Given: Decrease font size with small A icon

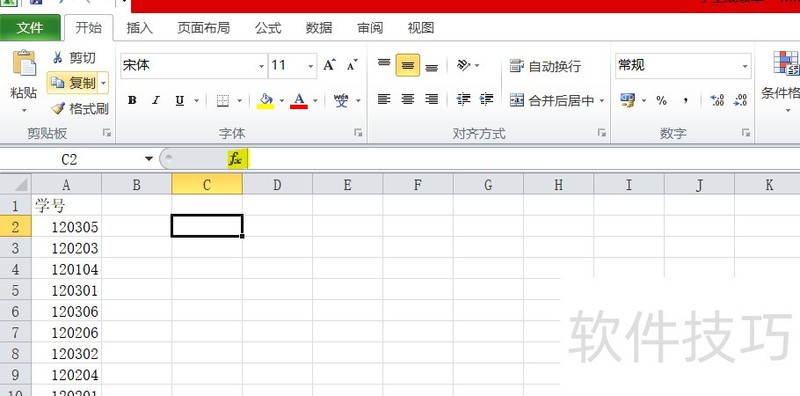Looking at the screenshot, I should click(x=352, y=65).
